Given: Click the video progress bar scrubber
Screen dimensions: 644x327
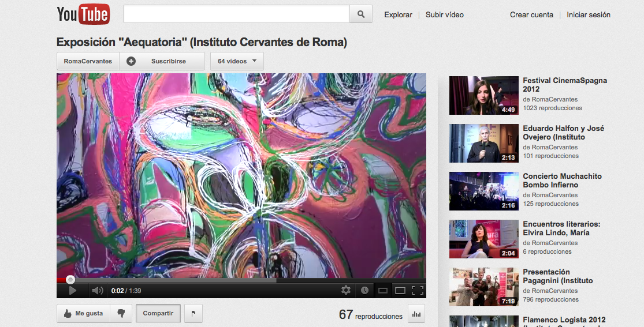Looking at the screenshot, I should click(x=70, y=280).
